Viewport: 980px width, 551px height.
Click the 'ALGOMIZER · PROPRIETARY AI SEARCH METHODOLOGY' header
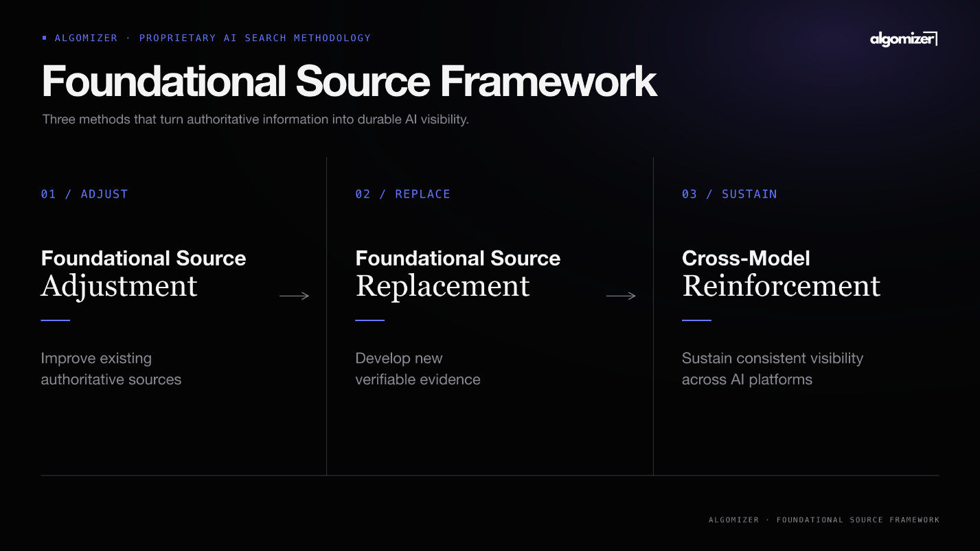213,38
